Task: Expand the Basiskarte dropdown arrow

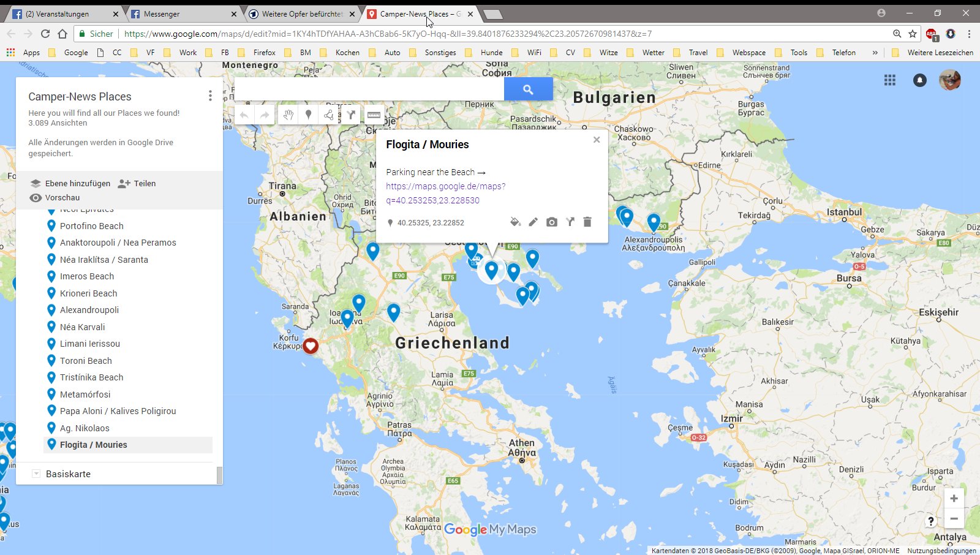Action: coord(36,474)
